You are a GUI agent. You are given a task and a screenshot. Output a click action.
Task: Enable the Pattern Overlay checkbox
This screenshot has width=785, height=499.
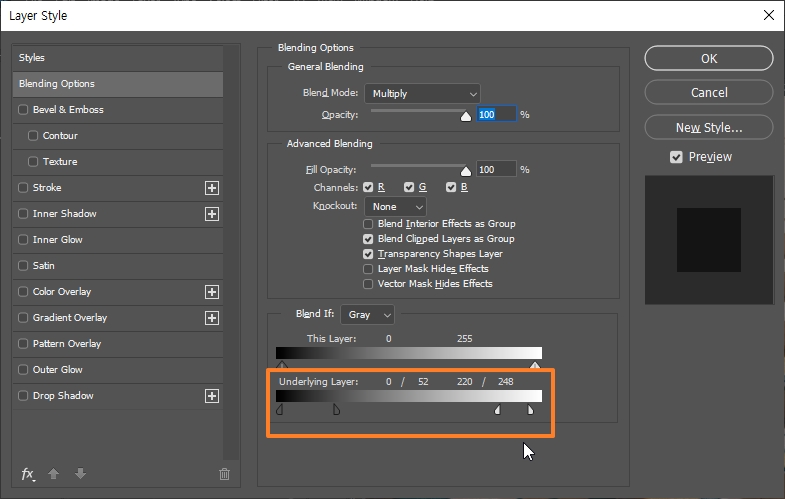pos(23,344)
